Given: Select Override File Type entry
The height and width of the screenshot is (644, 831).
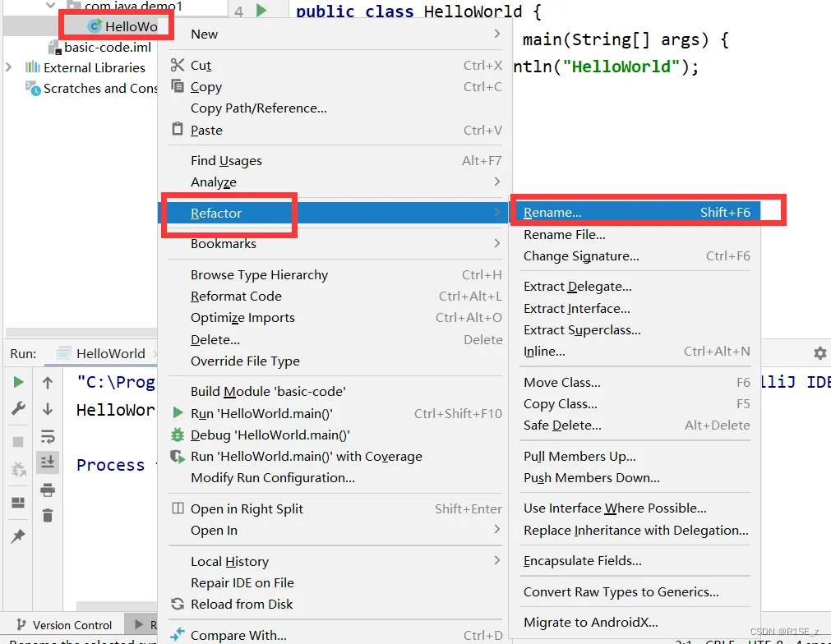Looking at the screenshot, I should [335, 361].
